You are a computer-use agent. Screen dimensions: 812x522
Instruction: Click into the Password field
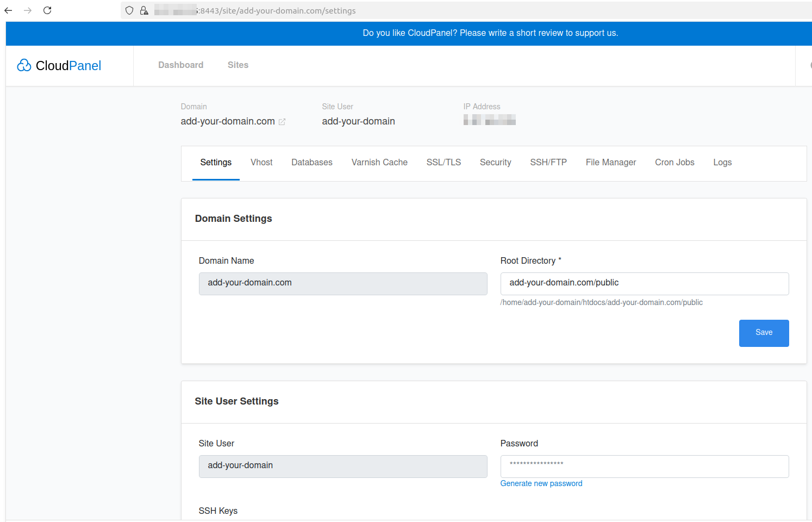point(645,466)
